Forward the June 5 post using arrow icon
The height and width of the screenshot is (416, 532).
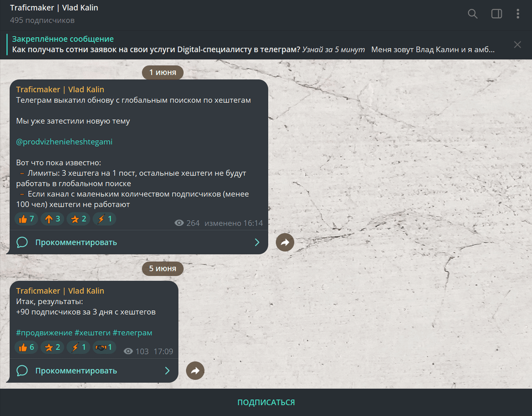coord(195,371)
